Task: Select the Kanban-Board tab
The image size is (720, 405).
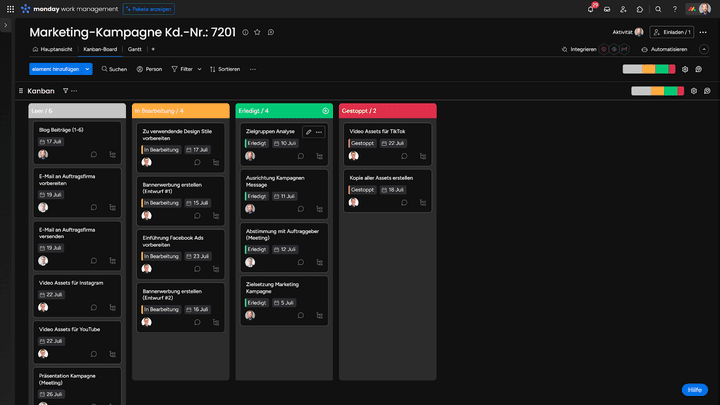Action: point(100,49)
